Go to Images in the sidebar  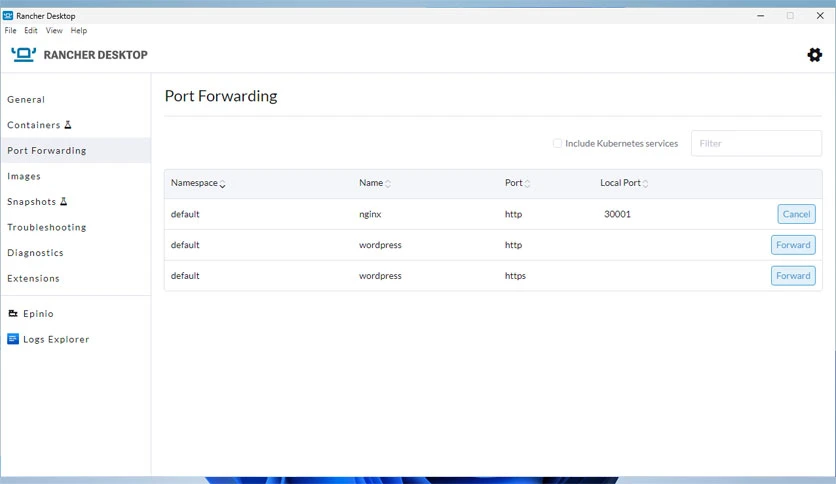76,176
